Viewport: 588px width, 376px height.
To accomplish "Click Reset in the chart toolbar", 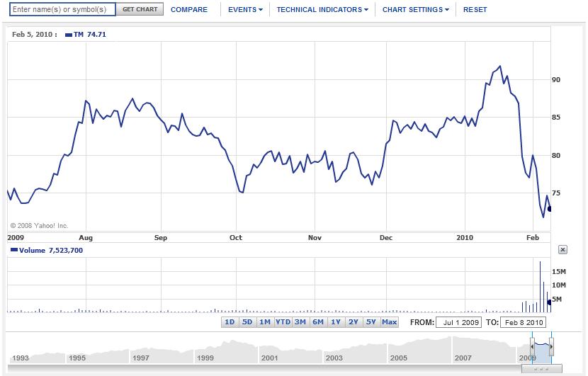I will [x=475, y=10].
